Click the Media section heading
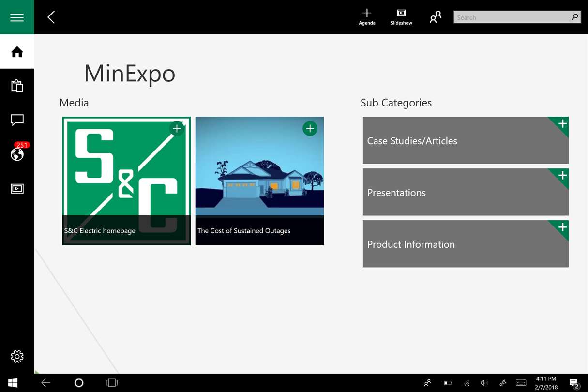The height and width of the screenshot is (392, 588). pyautogui.click(x=74, y=103)
